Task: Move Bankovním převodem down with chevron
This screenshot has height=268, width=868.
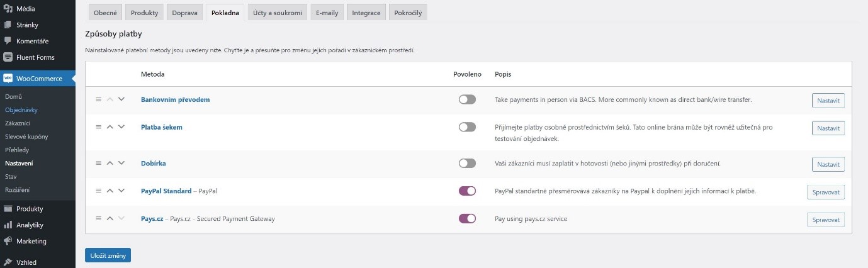Action: pos(121,99)
